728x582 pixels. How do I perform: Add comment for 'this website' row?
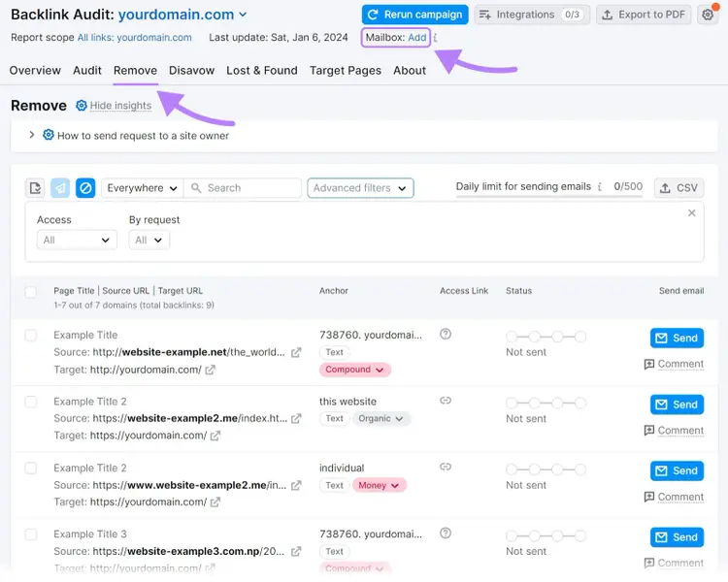click(x=675, y=431)
